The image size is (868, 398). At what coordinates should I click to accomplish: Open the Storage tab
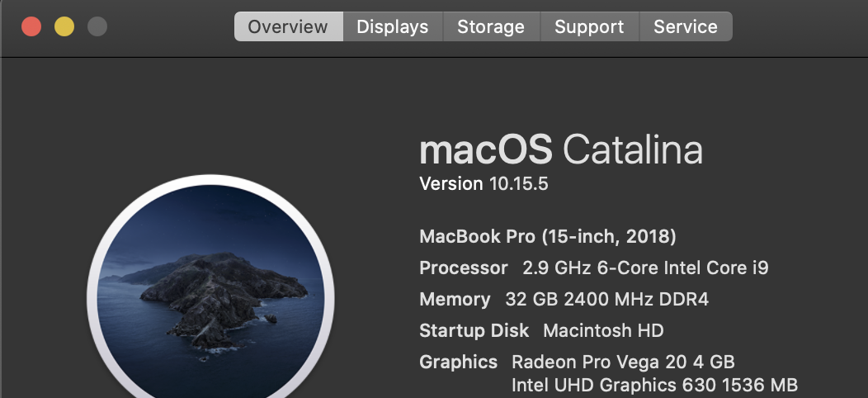[492, 26]
